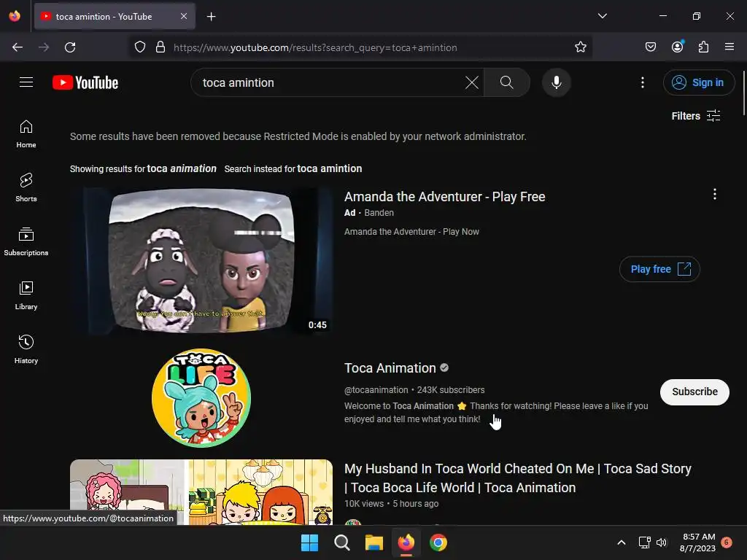
Task: Open YouTube settings three-dot menu
Action: (642, 82)
